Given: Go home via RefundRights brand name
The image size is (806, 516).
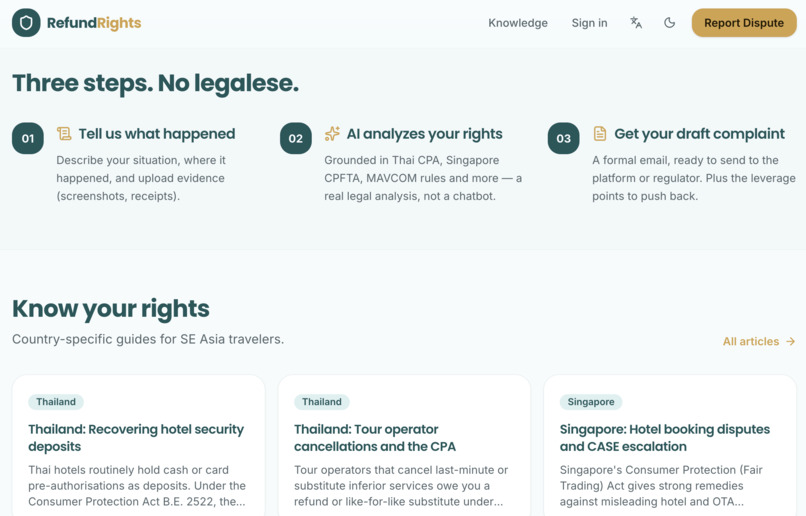Looking at the screenshot, I should pyautogui.click(x=94, y=23).
